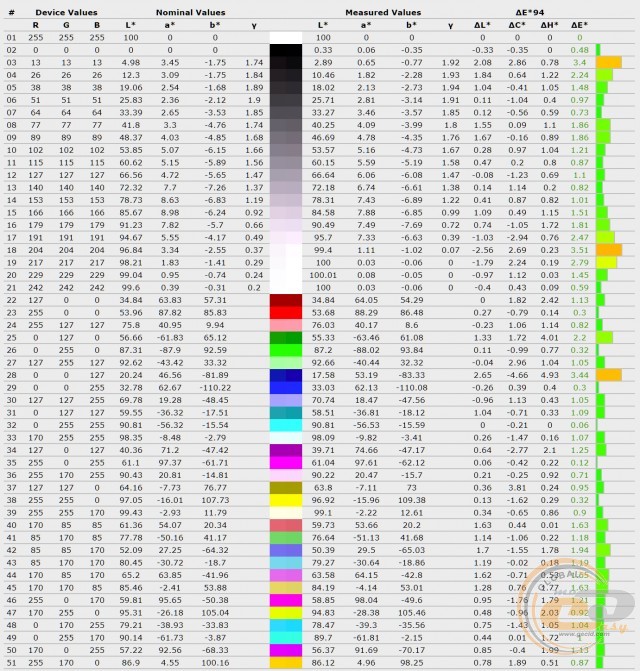Image resolution: width=640 pixels, height=671 pixels.
Task: Click the G column header under Device Values
Action: point(66,25)
